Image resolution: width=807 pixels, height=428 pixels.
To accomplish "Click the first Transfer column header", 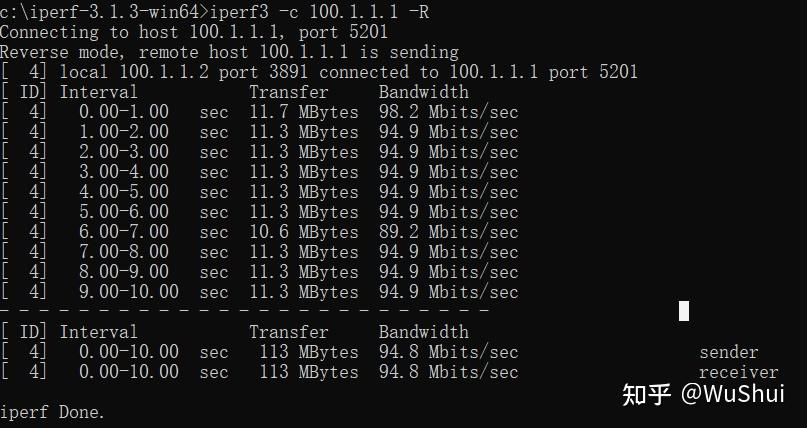I will coord(289,92).
